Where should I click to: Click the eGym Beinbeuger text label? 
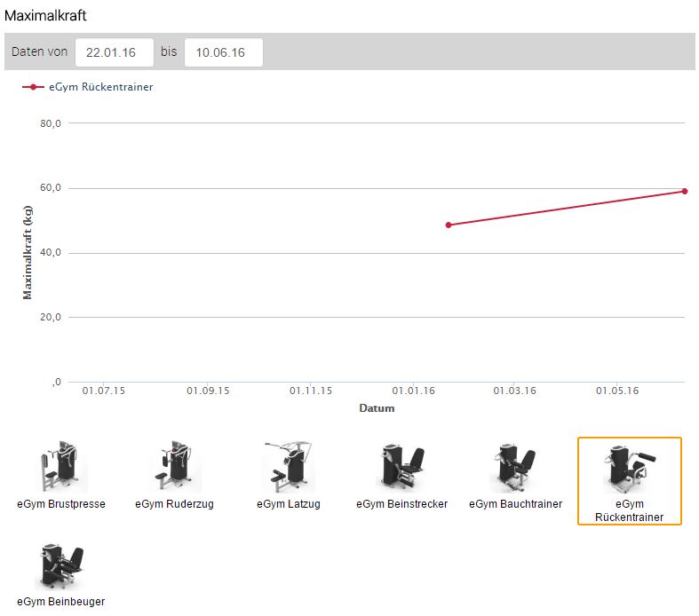pos(60,602)
